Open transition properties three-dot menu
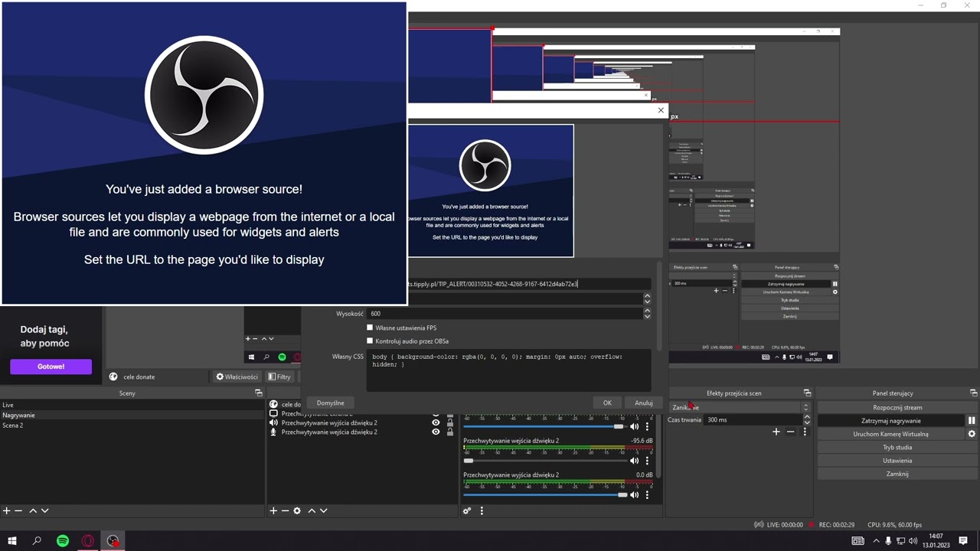 click(x=804, y=432)
